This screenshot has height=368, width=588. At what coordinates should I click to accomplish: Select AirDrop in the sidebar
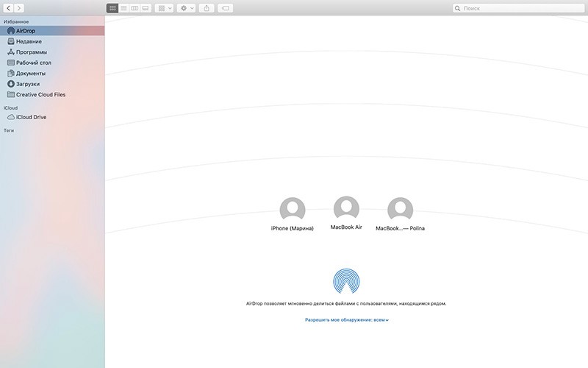[x=52, y=31]
